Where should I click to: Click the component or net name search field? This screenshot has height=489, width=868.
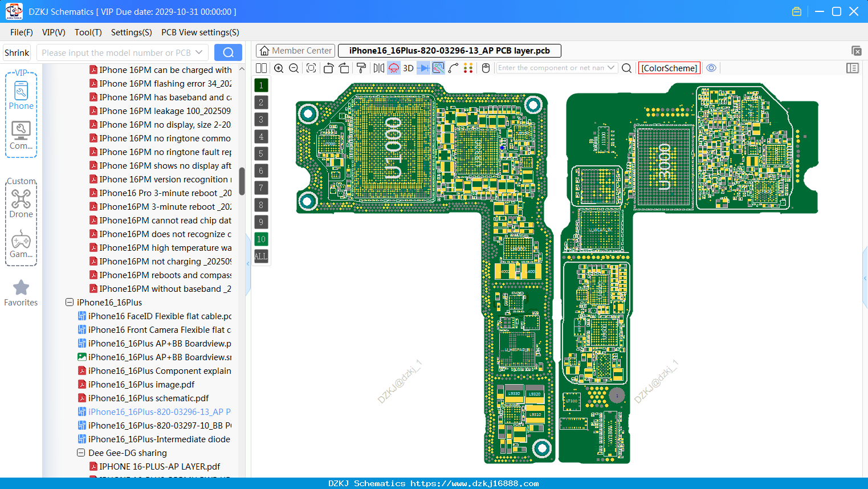click(551, 68)
